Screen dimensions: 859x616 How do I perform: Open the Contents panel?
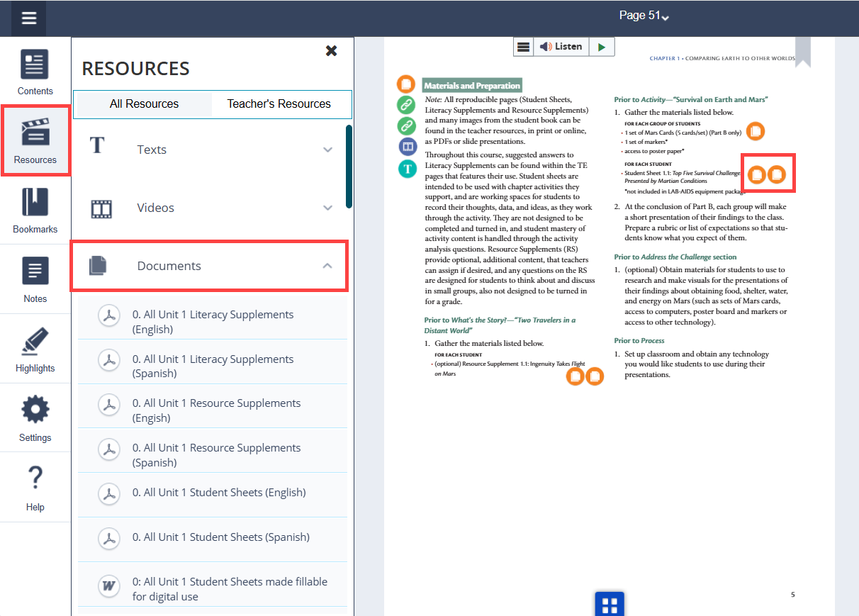tap(35, 72)
